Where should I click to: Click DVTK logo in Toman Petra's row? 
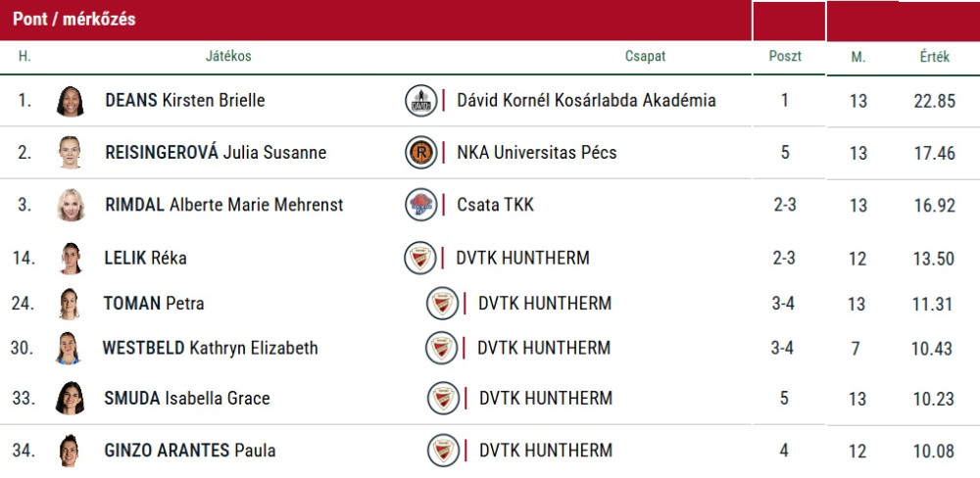click(x=443, y=304)
